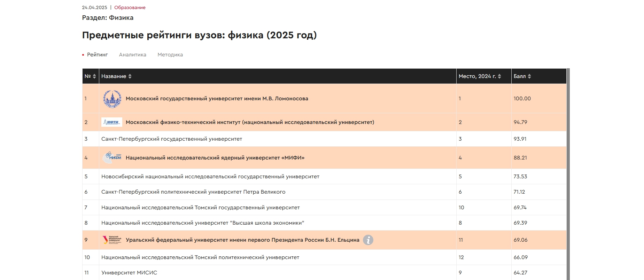Open the info icon next to Ural Federal University

click(x=368, y=240)
